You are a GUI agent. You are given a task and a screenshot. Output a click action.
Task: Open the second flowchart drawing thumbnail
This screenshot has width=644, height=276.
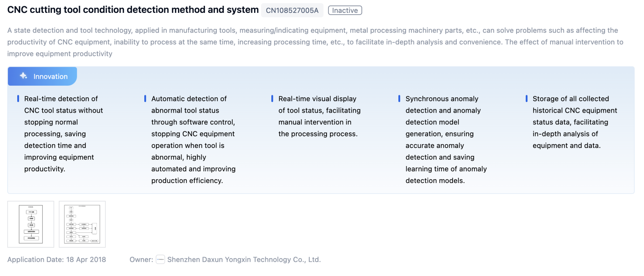tap(82, 224)
